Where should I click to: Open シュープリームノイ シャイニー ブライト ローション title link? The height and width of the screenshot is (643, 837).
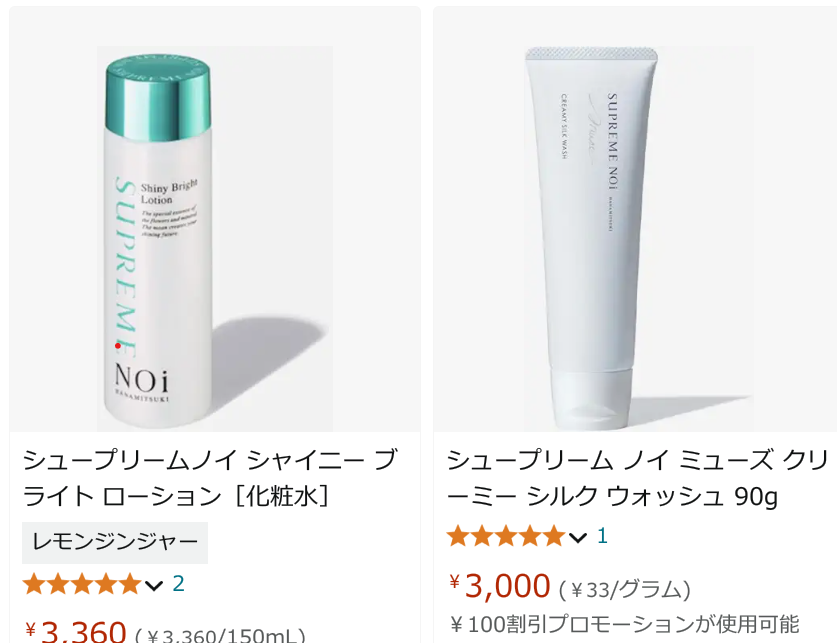(210, 478)
